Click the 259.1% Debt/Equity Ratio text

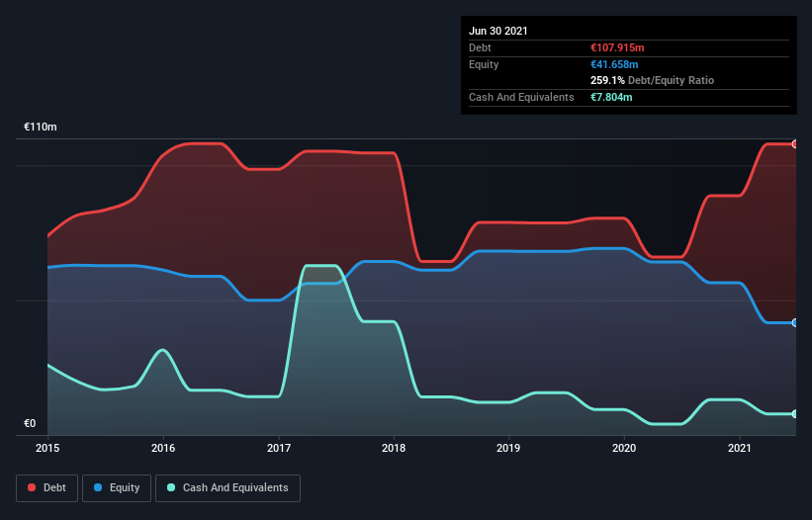point(652,81)
